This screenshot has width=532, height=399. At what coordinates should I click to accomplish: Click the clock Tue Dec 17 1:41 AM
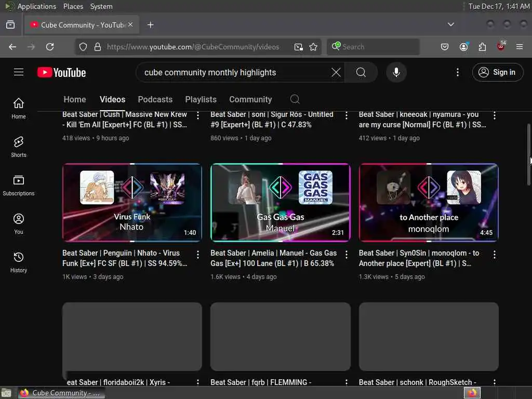[499, 6]
